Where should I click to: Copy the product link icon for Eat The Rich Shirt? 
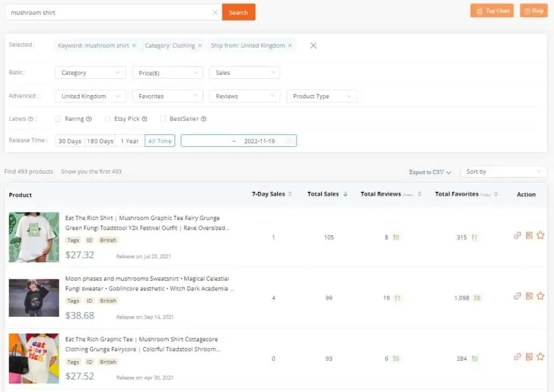pos(517,235)
